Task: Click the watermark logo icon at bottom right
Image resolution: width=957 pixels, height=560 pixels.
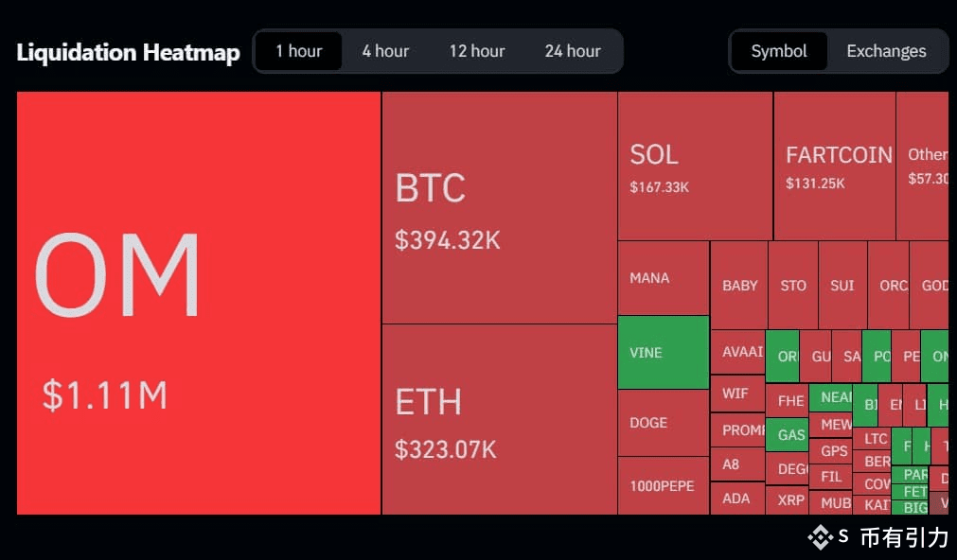Action: pyautogui.click(x=820, y=537)
